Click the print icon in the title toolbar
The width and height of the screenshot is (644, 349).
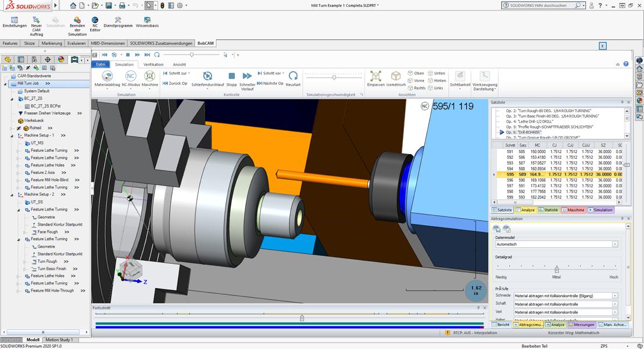click(x=121, y=6)
